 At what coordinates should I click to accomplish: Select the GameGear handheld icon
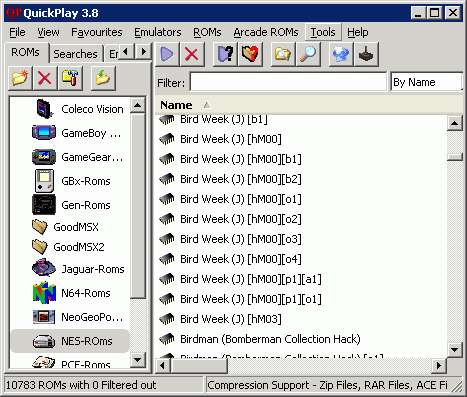tap(44, 157)
